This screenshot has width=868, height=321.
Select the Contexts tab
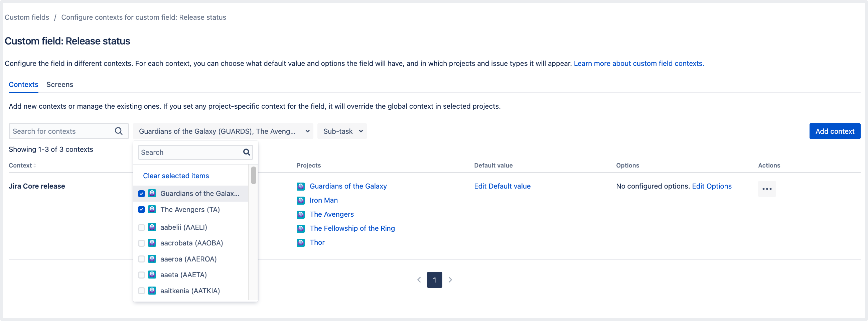(23, 85)
